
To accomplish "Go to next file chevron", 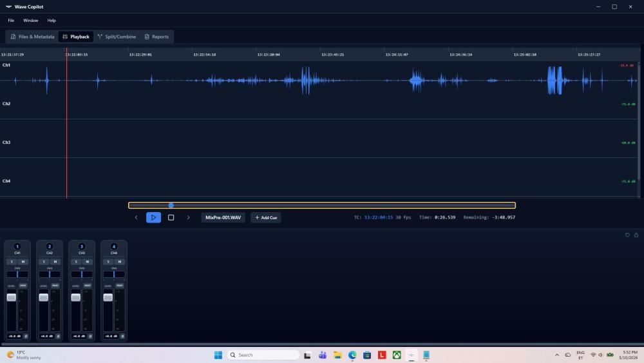I will point(189,217).
